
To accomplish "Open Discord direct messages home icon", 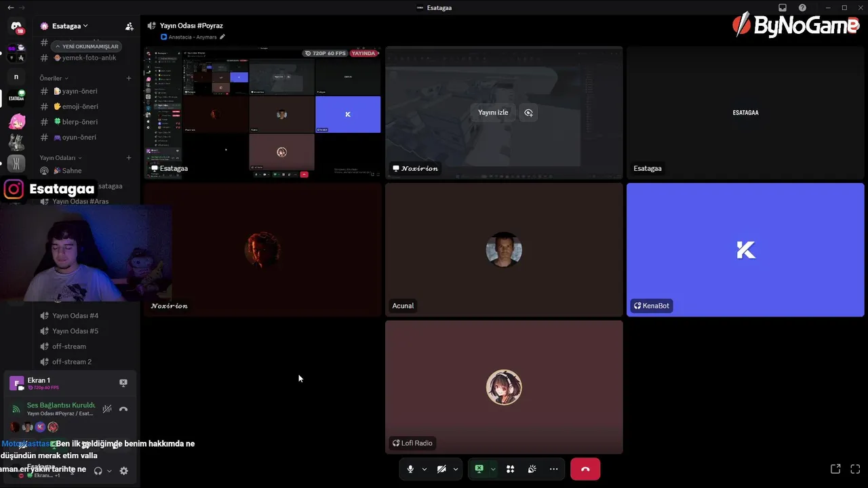I will coord(16,27).
